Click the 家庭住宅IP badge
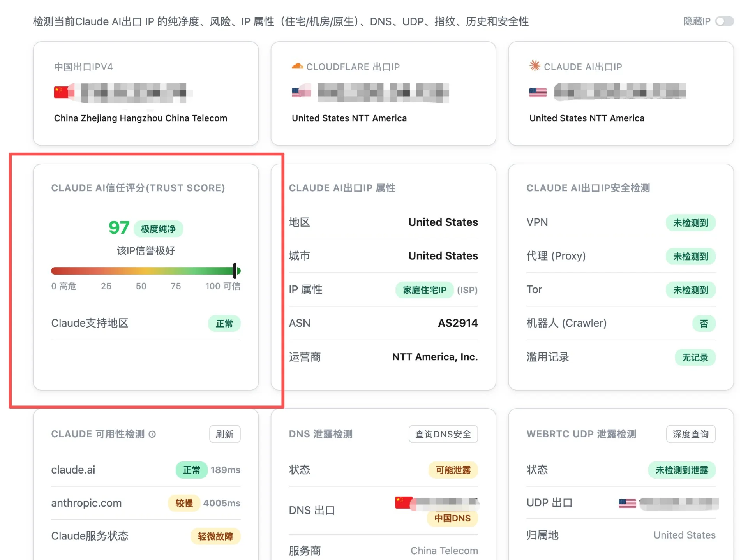 click(424, 290)
